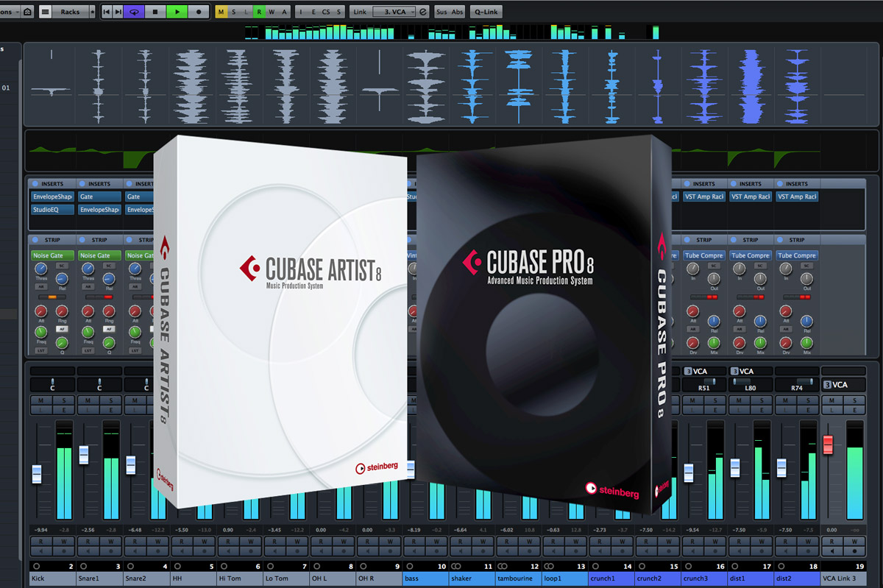
Task: Click the list-lines icon left of Racks
Action: click(x=45, y=12)
